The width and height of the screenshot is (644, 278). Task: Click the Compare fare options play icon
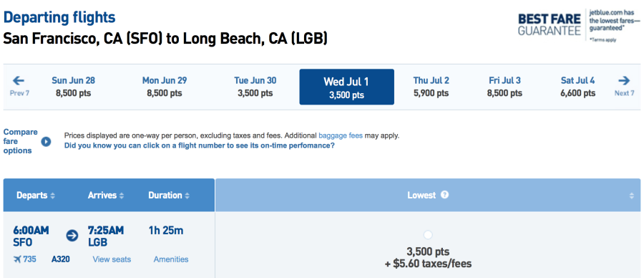(46, 141)
